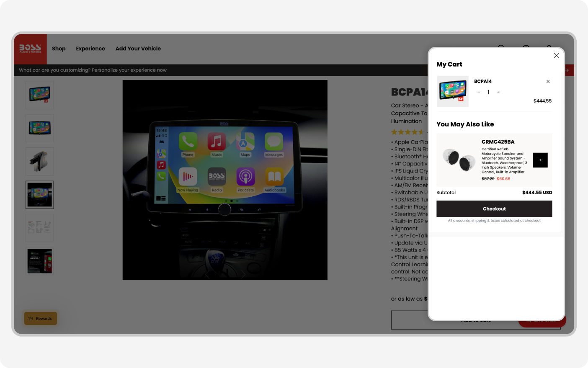Screen dimensions: 588x368
Task: Decrease BCPA14 quantity with minus
Action: click(x=479, y=92)
